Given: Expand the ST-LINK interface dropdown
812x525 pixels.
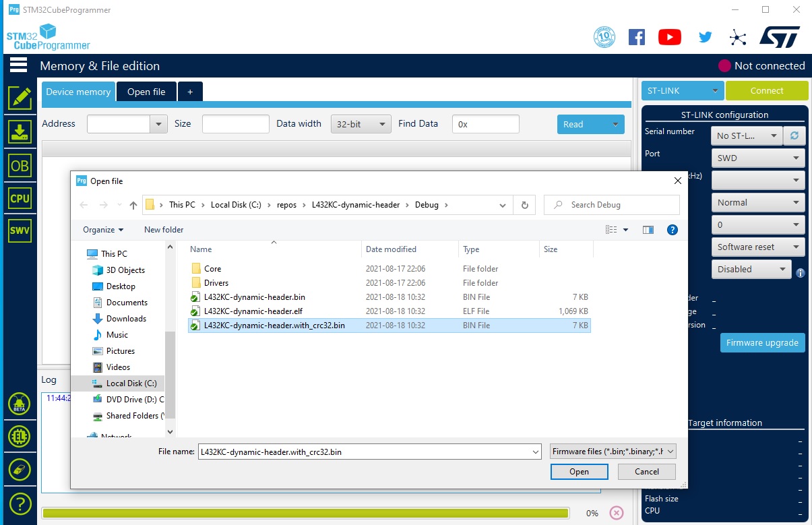Looking at the screenshot, I should coord(682,90).
